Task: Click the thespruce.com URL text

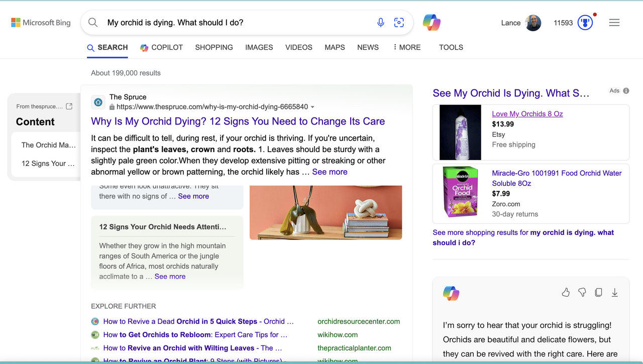Action: [x=212, y=107]
